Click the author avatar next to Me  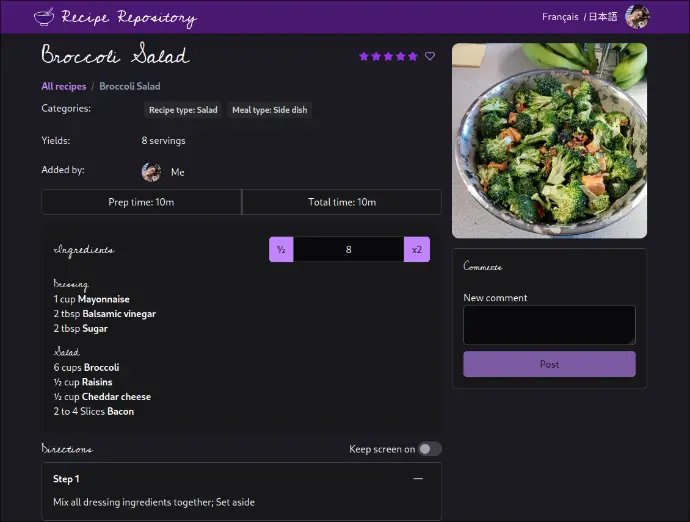[151, 172]
